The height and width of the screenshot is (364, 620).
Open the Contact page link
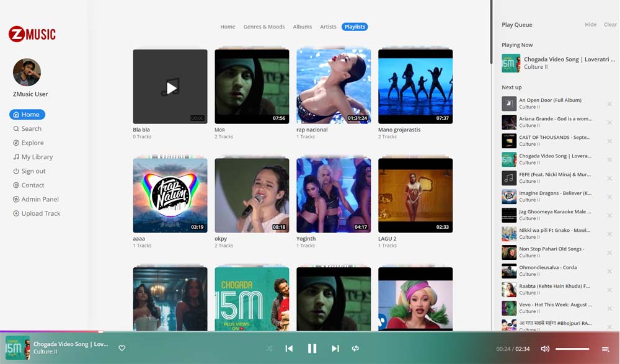[x=29, y=185]
